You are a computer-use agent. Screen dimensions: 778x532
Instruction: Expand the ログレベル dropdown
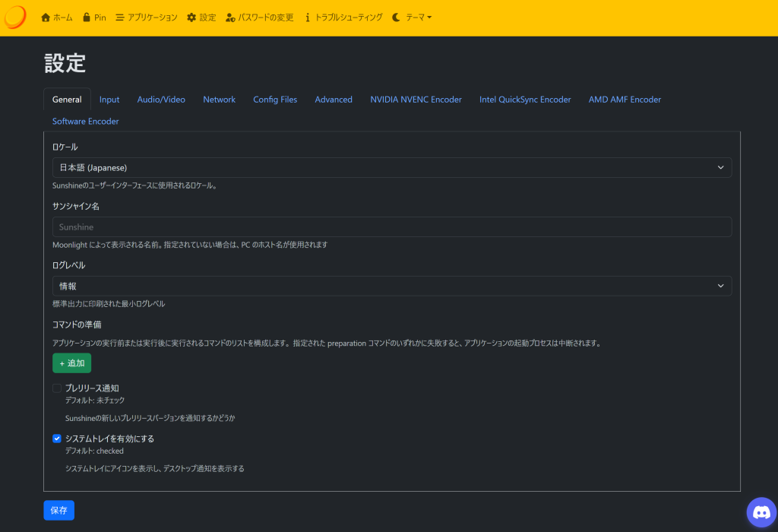click(392, 286)
